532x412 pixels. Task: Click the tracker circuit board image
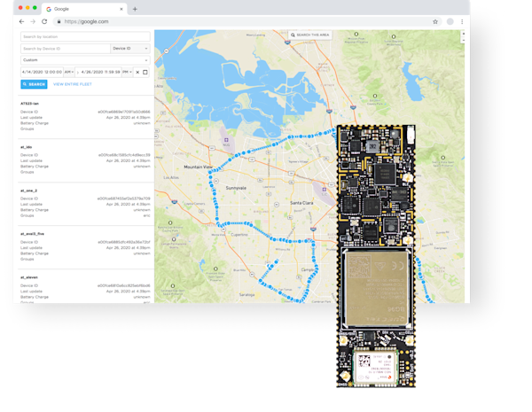point(376,256)
